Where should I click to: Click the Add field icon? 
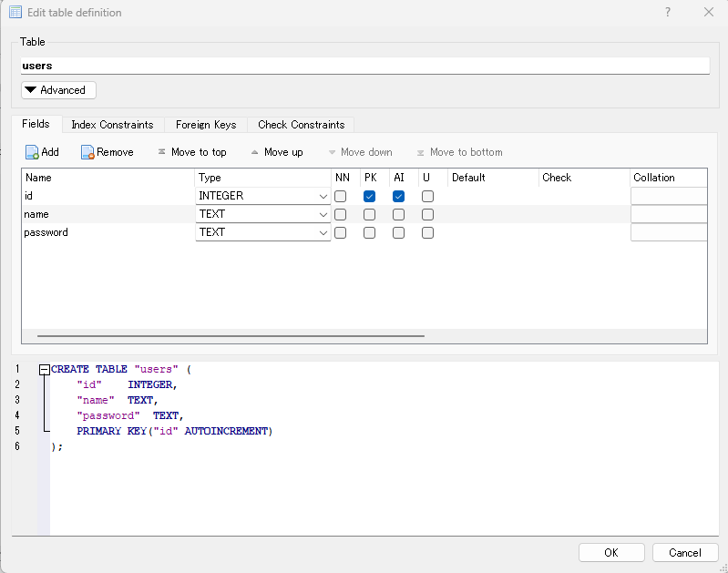(x=32, y=152)
